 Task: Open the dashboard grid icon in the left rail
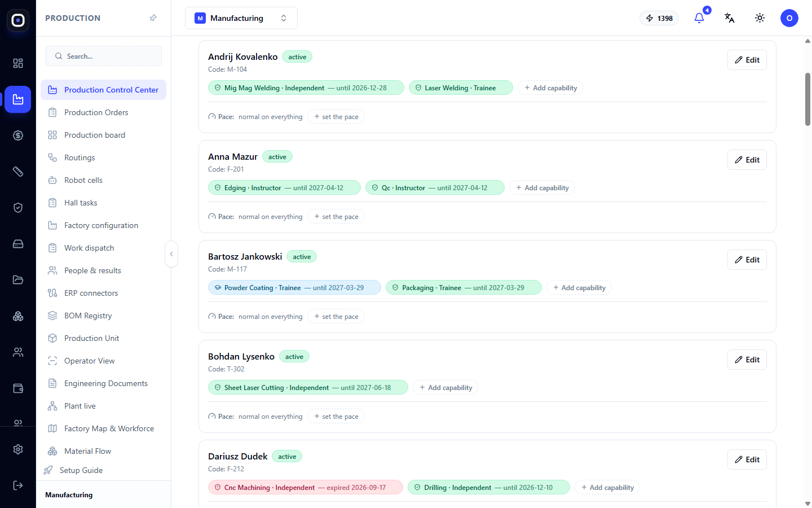[x=18, y=63]
